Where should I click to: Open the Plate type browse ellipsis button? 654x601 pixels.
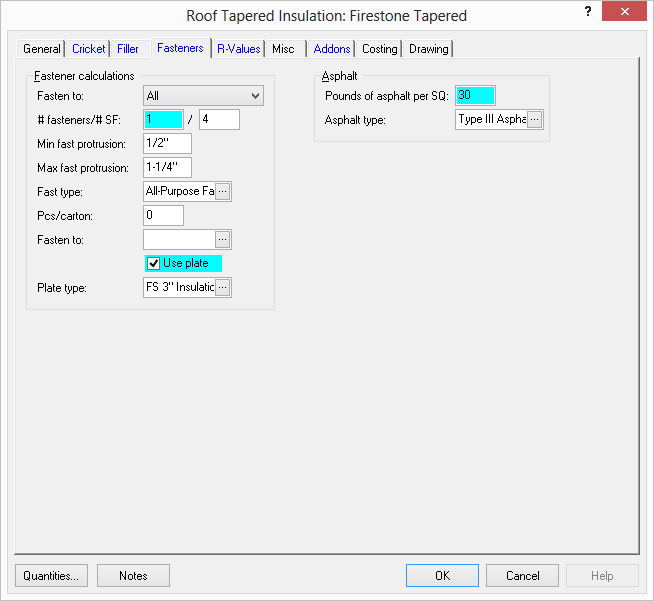tap(223, 288)
